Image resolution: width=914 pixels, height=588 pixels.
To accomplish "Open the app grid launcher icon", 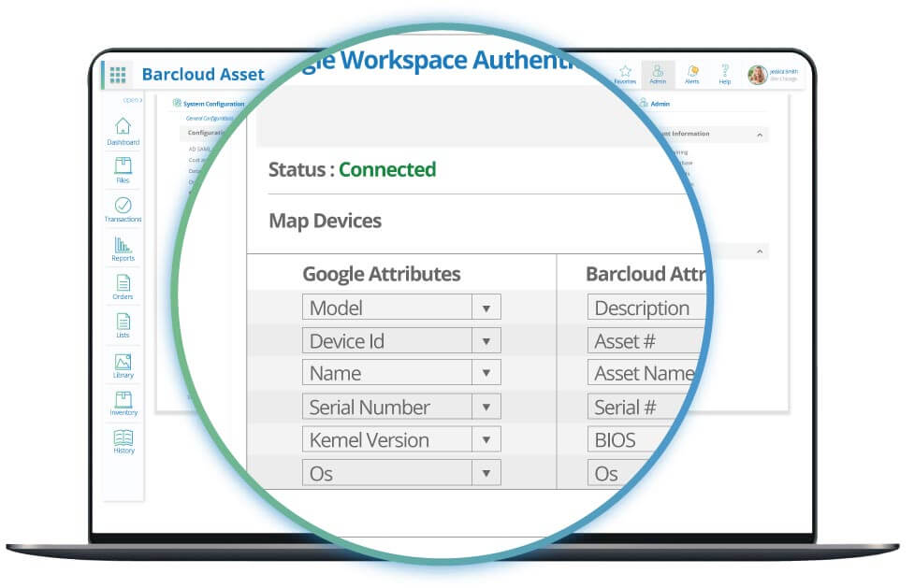I will point(118,75).
